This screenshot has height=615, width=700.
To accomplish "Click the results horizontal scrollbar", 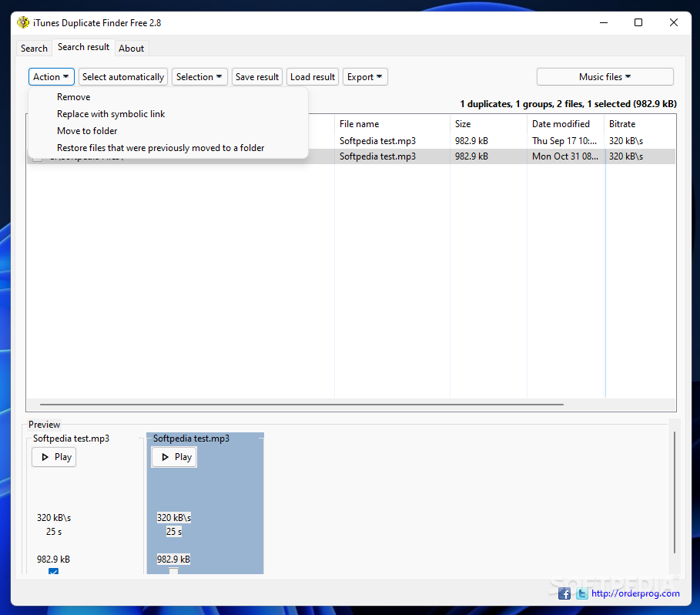I will (302, 404).
